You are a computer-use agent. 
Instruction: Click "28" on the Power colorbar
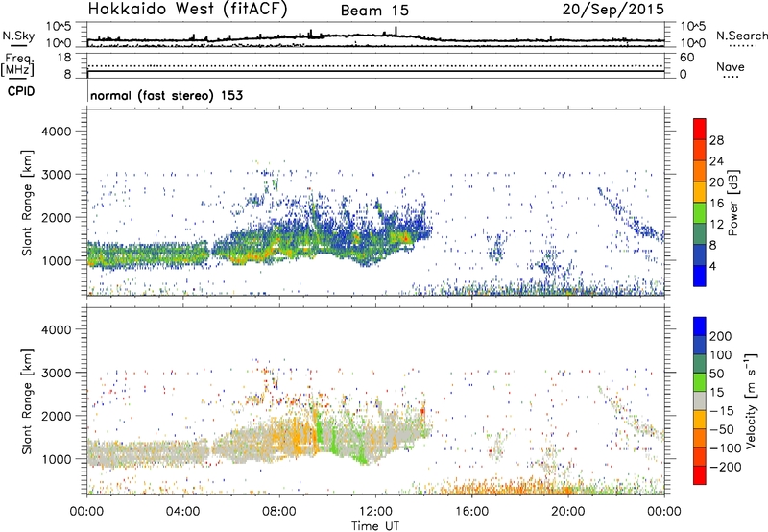pos(716,140)
